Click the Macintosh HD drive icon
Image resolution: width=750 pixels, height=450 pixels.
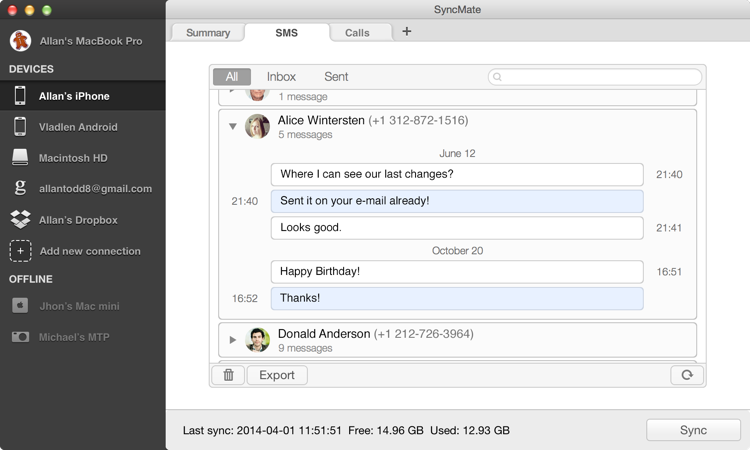tap(20, 157)
